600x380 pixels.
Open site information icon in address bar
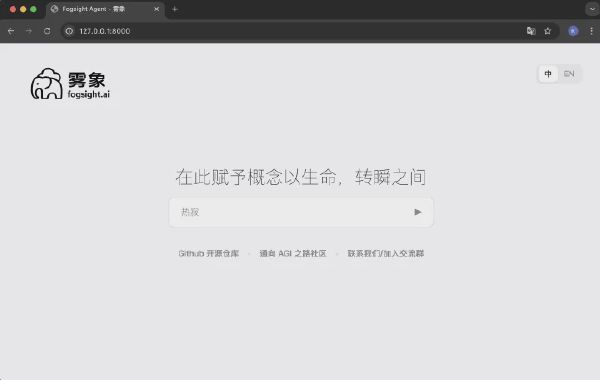coord(69,31)
